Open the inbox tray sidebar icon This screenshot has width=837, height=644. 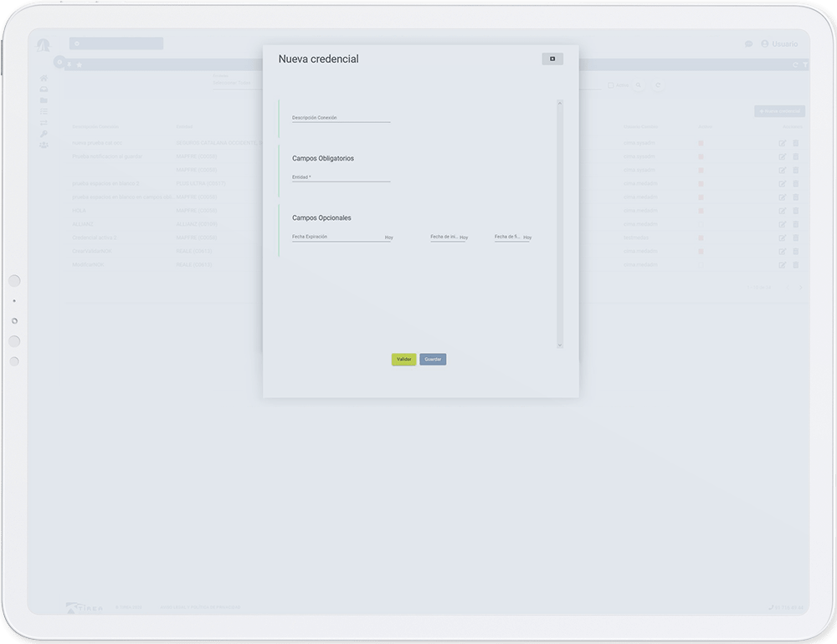[44, 89]
